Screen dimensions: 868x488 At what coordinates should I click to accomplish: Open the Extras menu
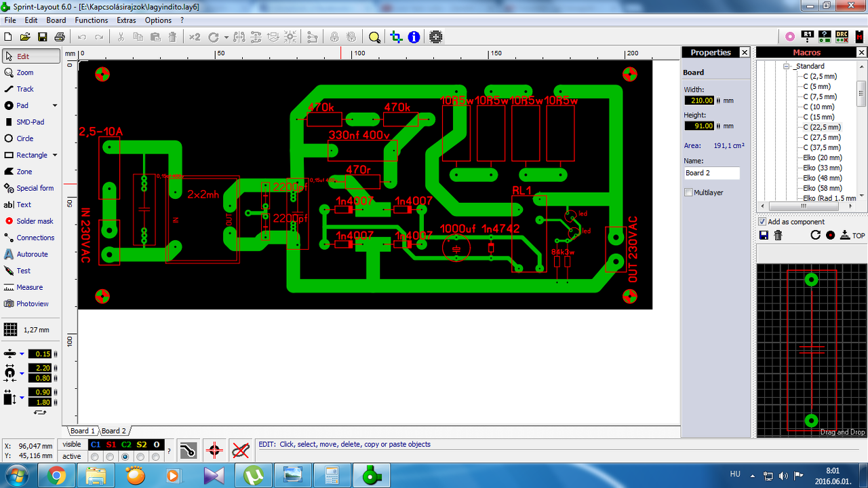tap(126, 20)
